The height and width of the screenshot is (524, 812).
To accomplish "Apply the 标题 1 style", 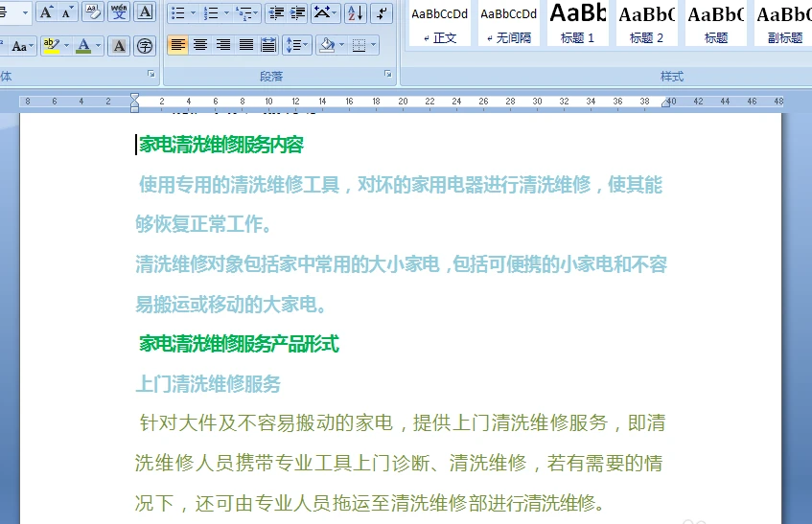I will click(x=578, y=23).
